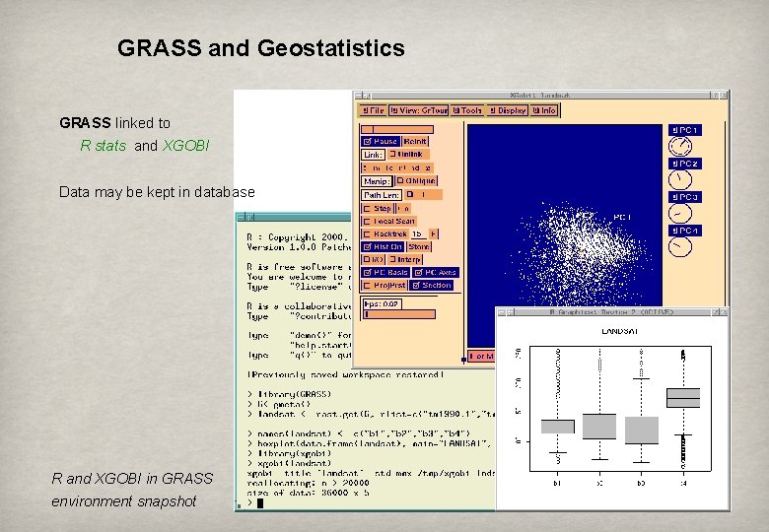
Task: Click the 'GRASS and Geostatistics' slide title
Action: [x=261, y=48]
